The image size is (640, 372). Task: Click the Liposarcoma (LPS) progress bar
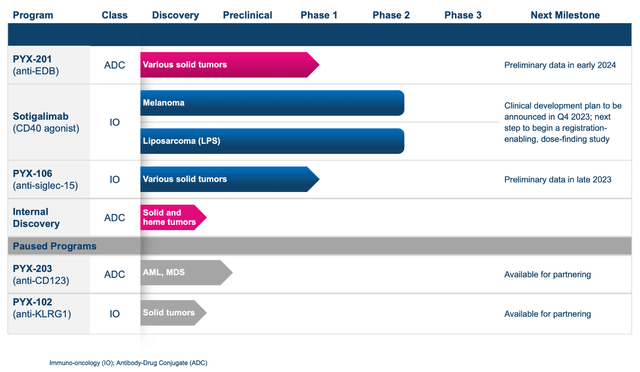click(272, 141)
